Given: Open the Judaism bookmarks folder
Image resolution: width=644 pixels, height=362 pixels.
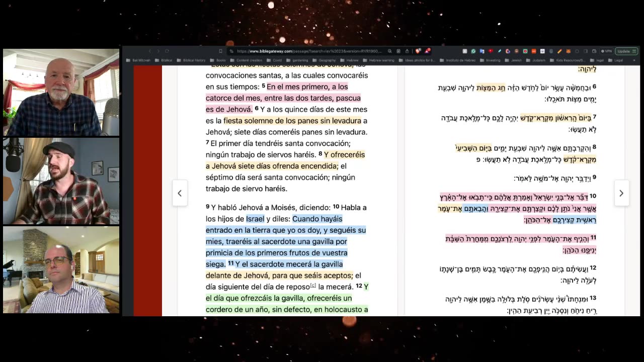Looking at the screenshot, I should [536, 60].
